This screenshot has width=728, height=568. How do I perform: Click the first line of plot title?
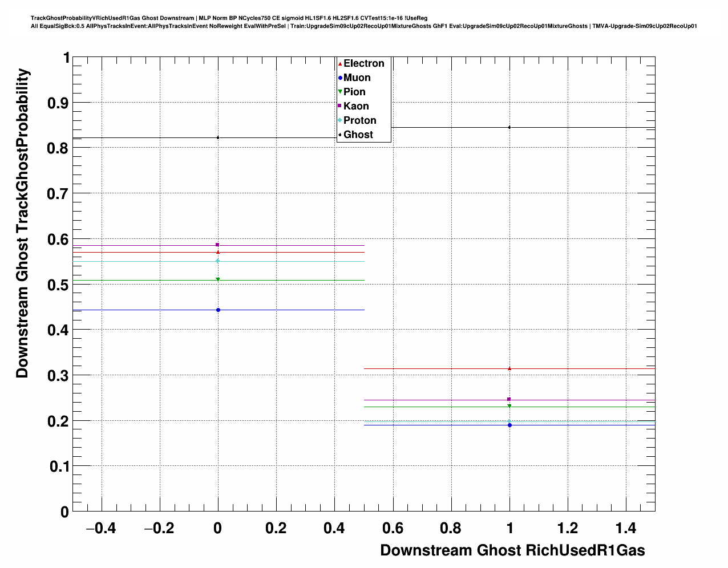pos(229,18)
